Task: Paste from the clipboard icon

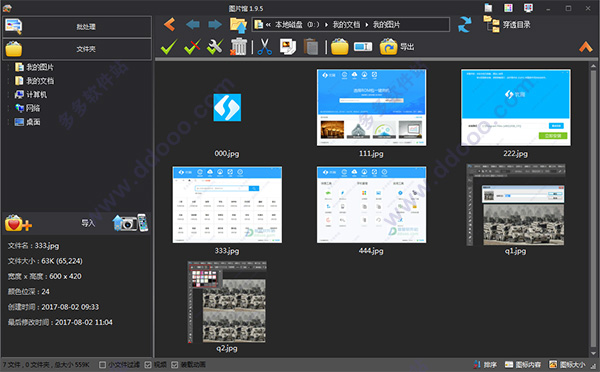Action: pos(311,47)
